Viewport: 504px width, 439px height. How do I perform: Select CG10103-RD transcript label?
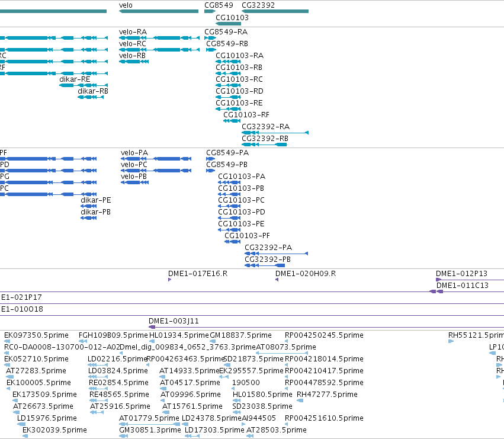pos(239,91)
